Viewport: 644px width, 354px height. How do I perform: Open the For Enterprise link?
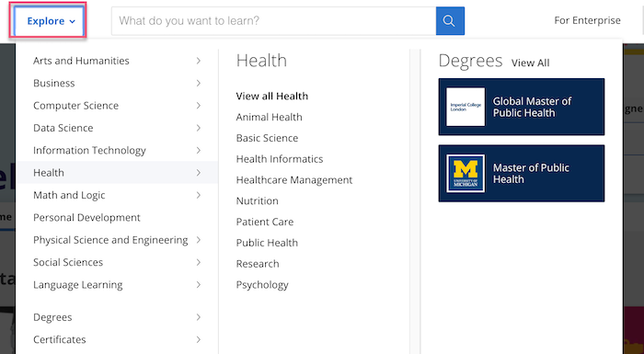point(587,20)
